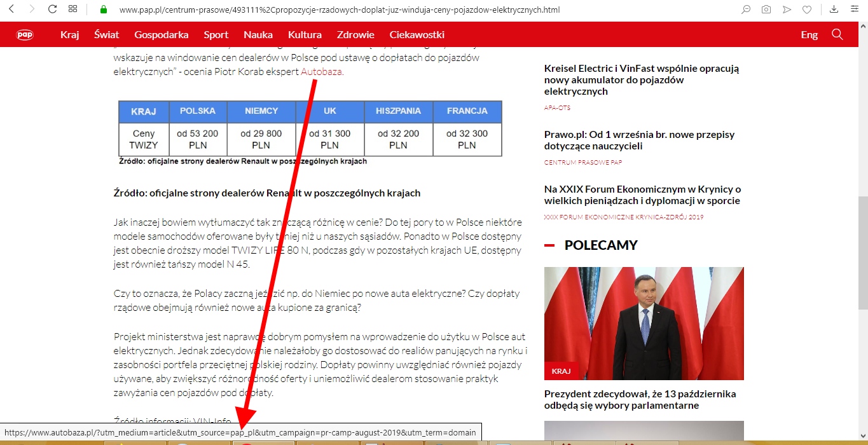The width and height of the screenshot is (868, 445).
Task: Open Prawo.pl article about teachers' regulations
Action: [639, 140]
